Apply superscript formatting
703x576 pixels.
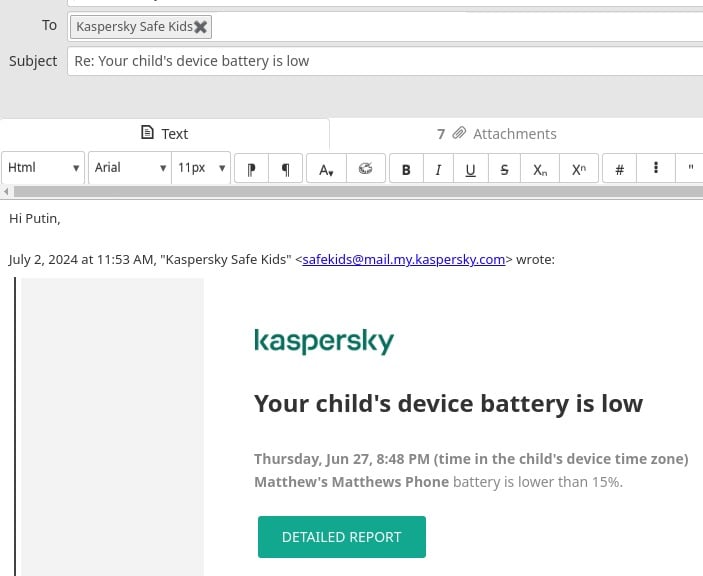tap(579, 169)
